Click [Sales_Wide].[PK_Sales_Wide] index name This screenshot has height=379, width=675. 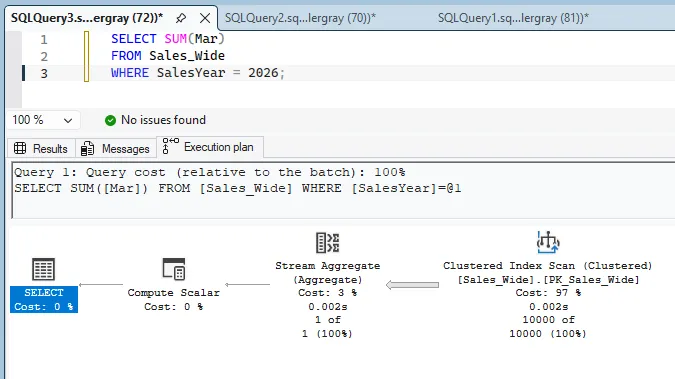pos(548,280)
